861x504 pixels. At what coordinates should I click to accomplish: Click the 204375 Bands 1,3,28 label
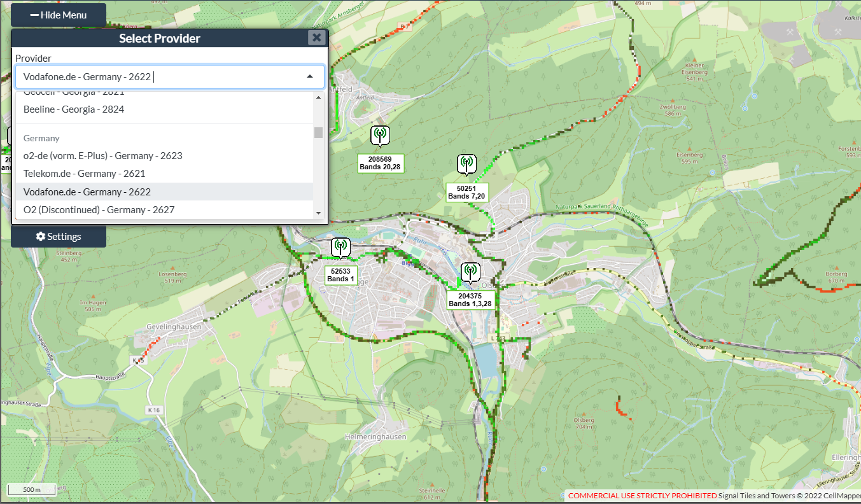470,300
